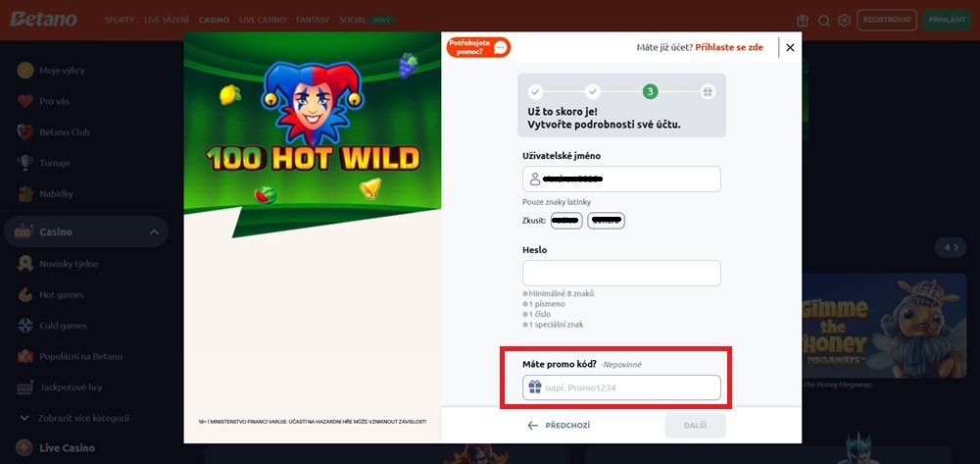980x464 pixels.
Task: Click the second completed step checkmark
Action: coord(593,92)
